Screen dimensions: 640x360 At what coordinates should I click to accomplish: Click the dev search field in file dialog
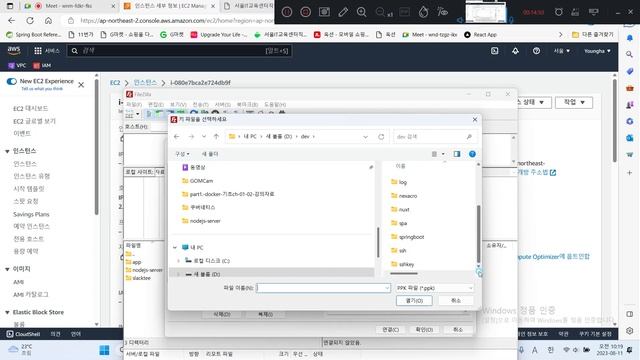click(x=434, y=137)
